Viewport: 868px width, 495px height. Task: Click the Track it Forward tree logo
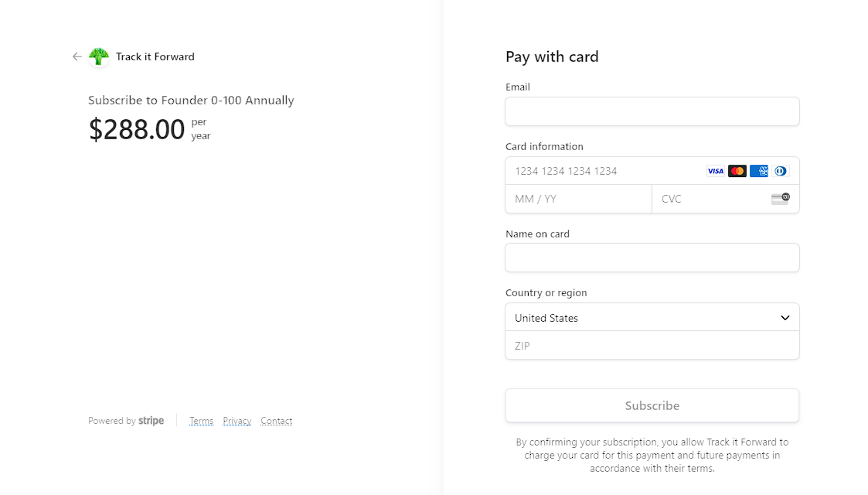point(99,56)
